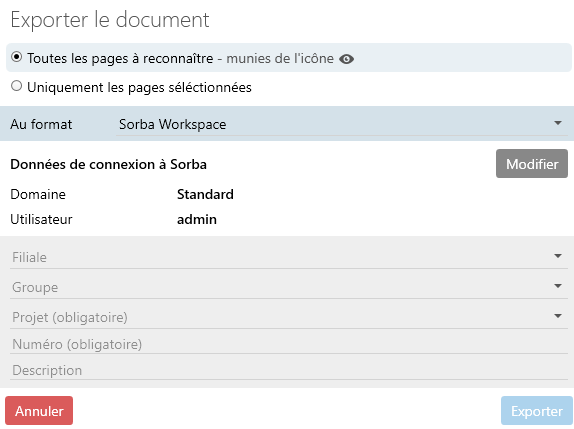Open the 'Au format' Sorba Workspace dropdown
Screen dimensions: 574x429
click(342, 124)
